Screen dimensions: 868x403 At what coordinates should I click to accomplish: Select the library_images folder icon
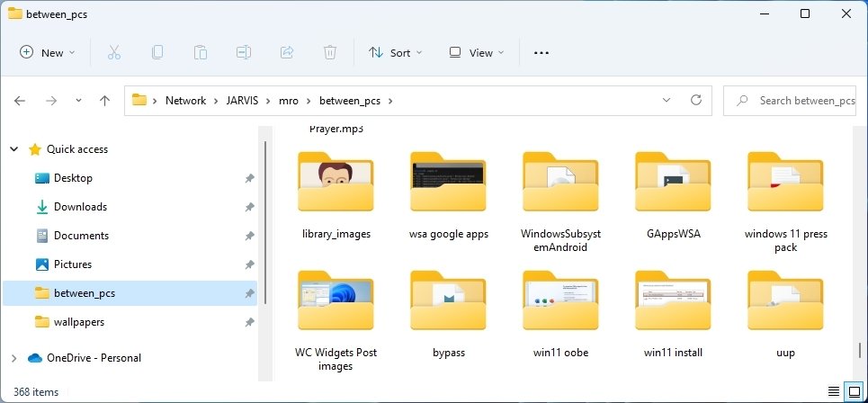click(336, 182)
